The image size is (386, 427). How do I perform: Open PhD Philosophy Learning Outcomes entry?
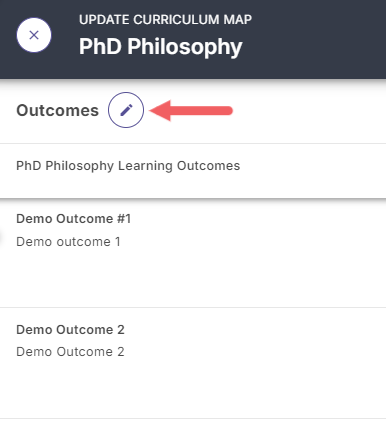click(128, 166)
